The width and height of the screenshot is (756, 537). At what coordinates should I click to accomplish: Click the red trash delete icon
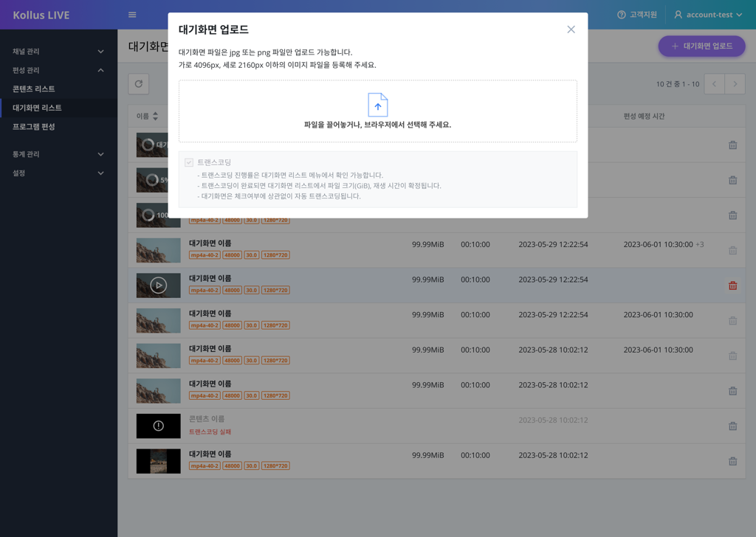click(732, 285)
